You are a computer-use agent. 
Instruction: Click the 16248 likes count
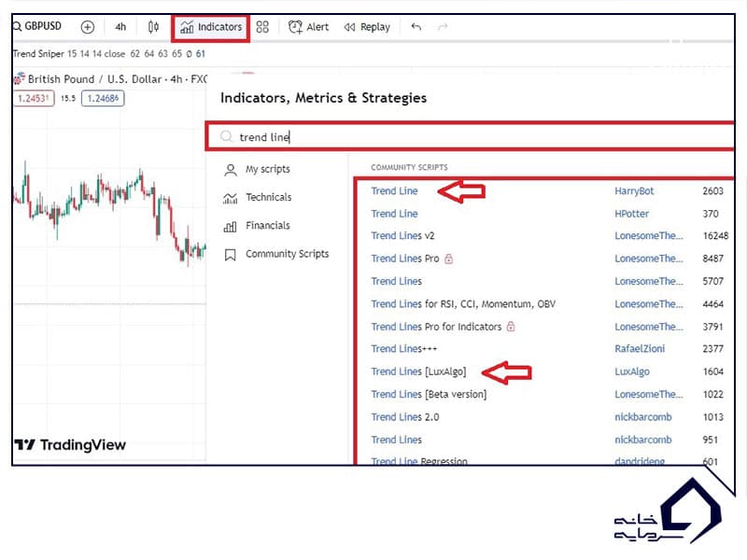point(715,236)
